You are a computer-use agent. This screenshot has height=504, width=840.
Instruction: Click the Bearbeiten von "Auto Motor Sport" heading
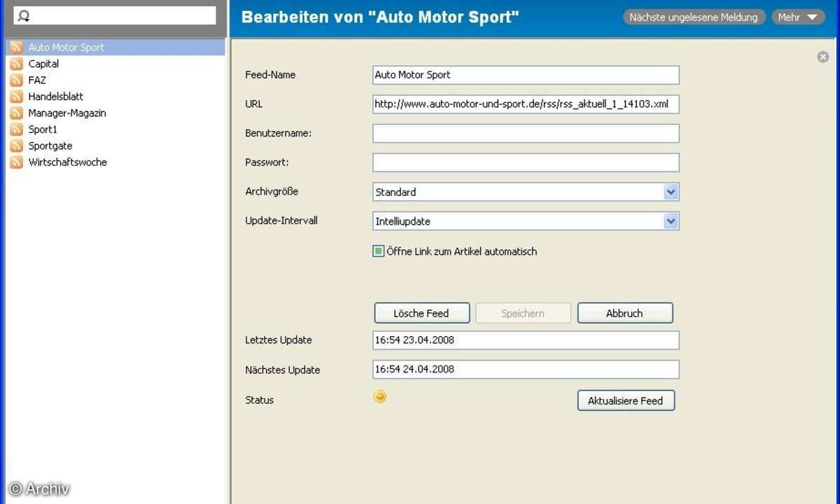(380, 17)
